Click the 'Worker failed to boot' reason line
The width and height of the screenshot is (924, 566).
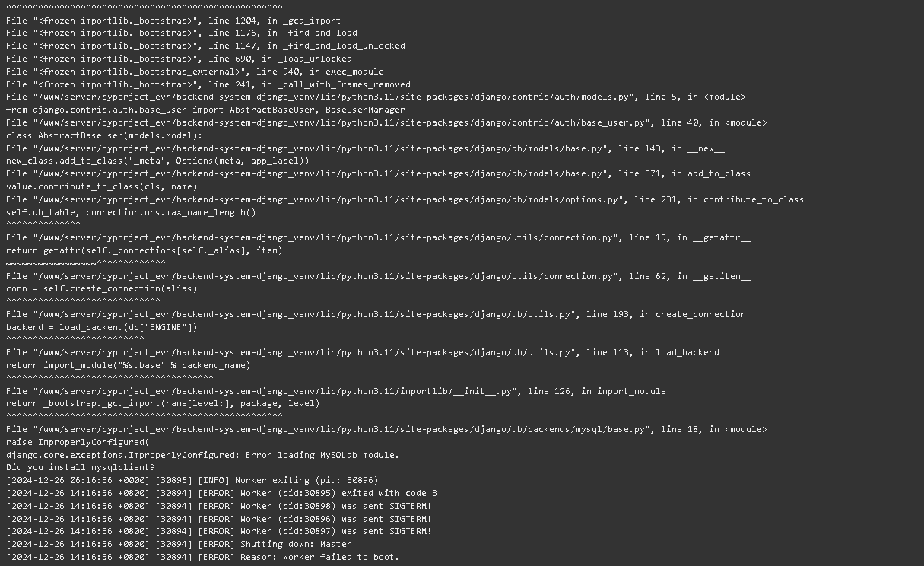coord(202,557)
